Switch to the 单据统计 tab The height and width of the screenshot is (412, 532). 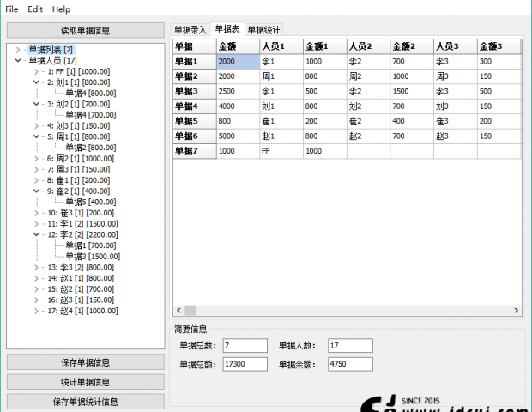[263, 29]
